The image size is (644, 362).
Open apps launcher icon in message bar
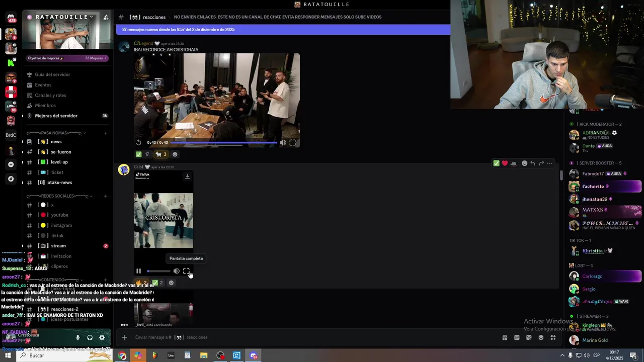553,337
